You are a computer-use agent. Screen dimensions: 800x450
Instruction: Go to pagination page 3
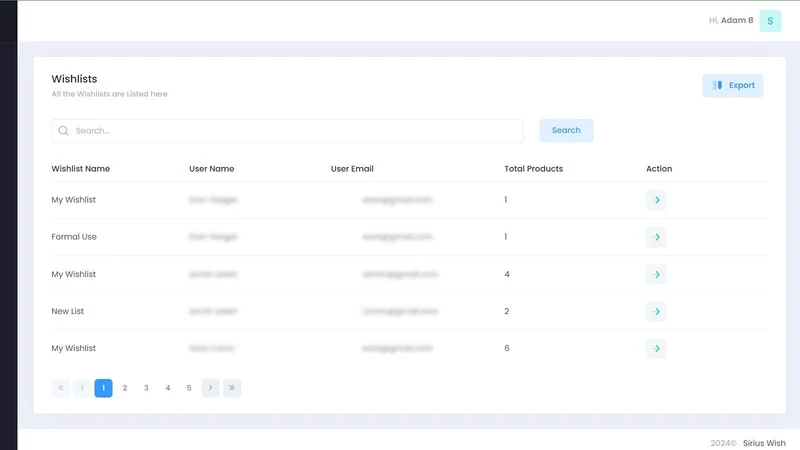(x=146, y=388)
